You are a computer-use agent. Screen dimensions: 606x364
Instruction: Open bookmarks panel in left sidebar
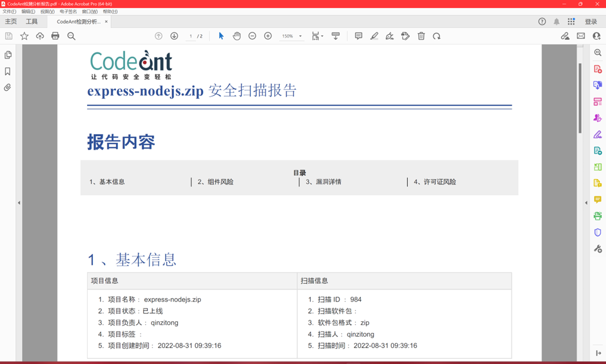click(8, 71)
